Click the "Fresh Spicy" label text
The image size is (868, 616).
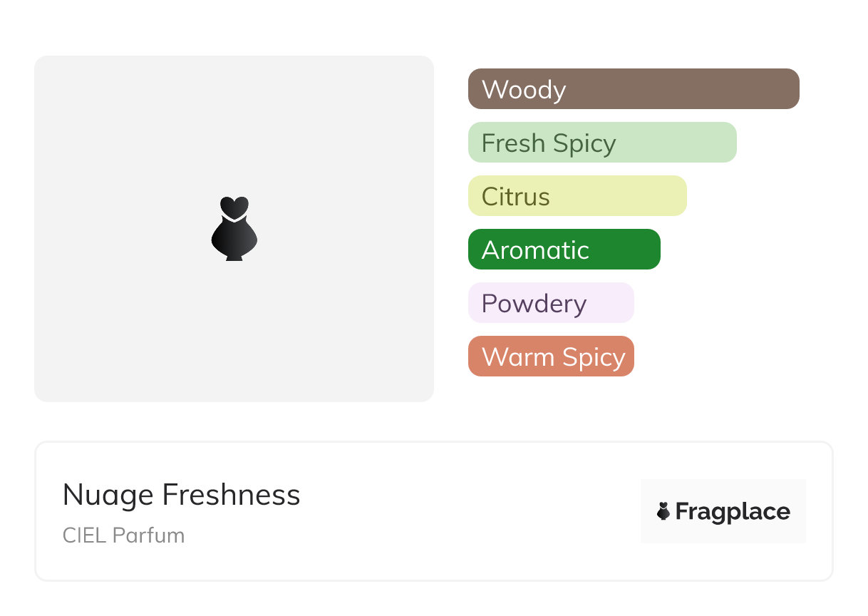pyautogui.click(x=549, y=143)
